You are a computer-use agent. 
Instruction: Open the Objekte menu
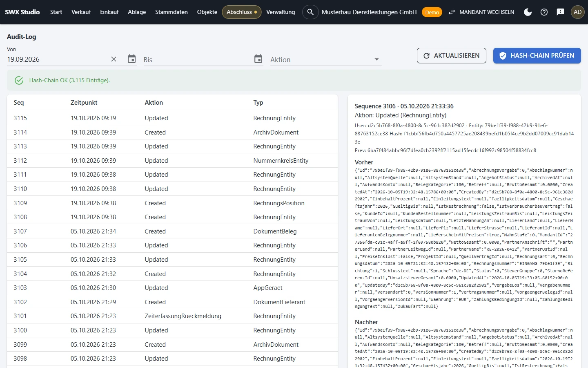tap(207, 12)
